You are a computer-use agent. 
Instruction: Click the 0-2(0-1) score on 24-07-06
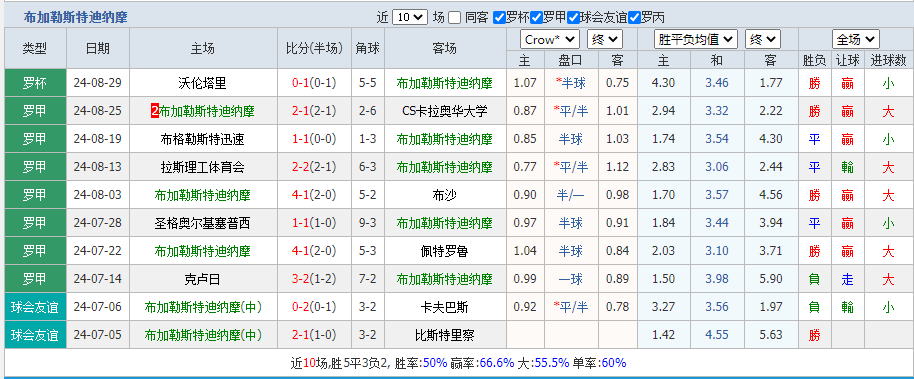pyautogui.click(x=314, y=307)
